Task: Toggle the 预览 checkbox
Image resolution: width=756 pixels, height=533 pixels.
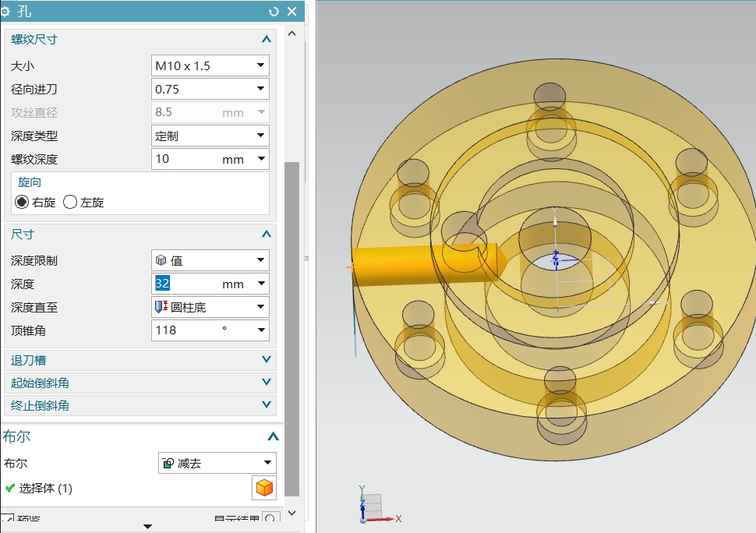Action: (x=7, y=519)
